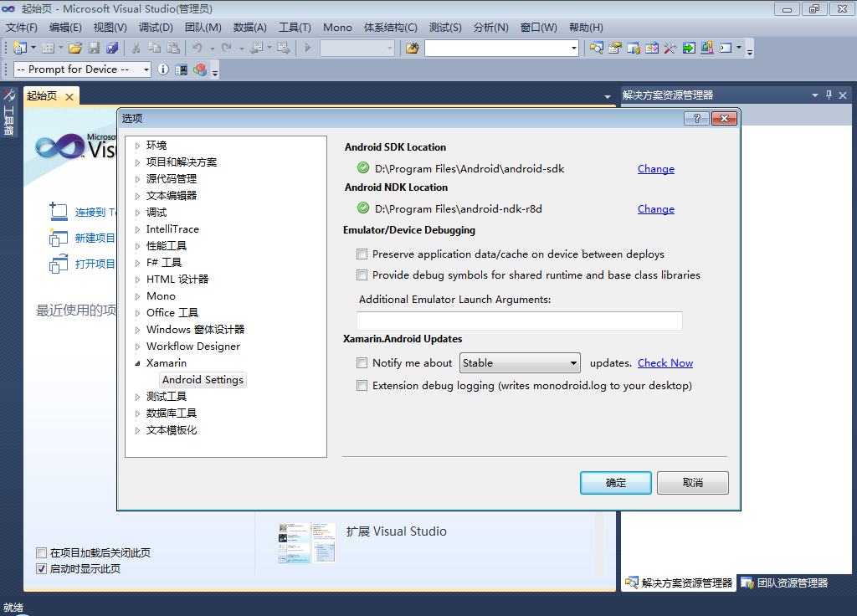Switch to the 团队资源管理器 tab
857x616 pixels.
785,583
